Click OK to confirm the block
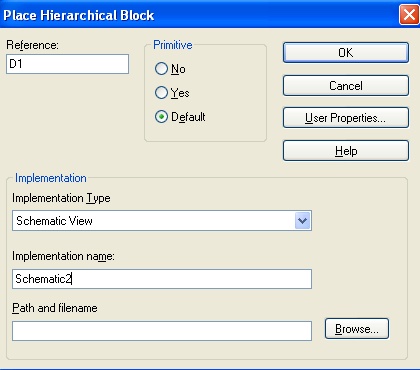This screenshot has width=420, height=370. point(346,52)
